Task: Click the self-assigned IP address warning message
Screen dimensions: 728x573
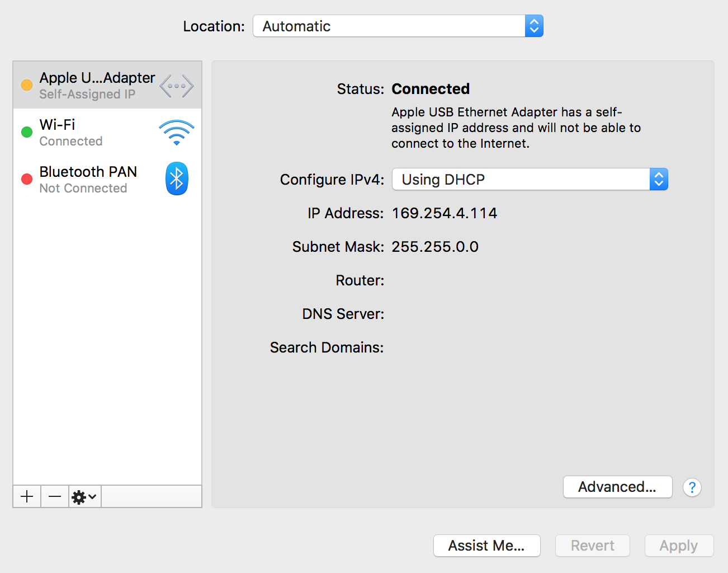Action: (516, 128)
